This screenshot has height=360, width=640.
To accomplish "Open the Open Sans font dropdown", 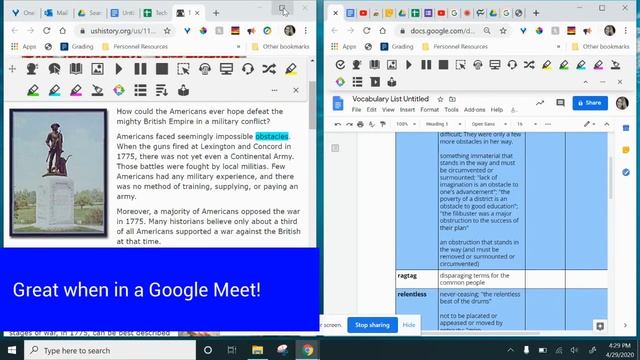I will click(489, 124).
